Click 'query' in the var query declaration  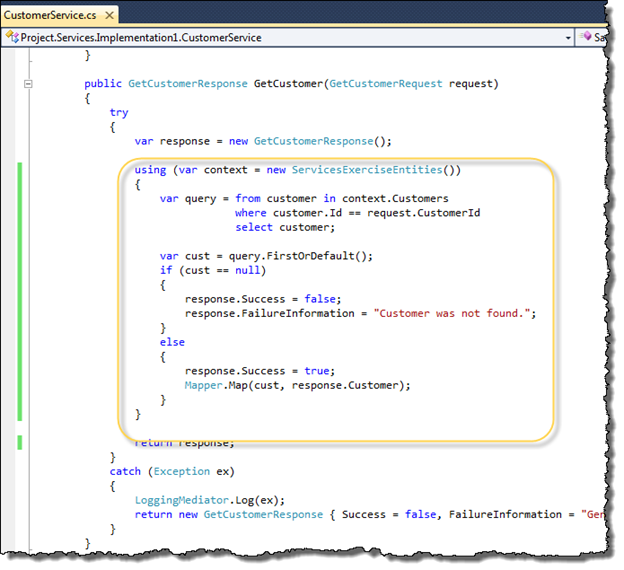point(201,199)
